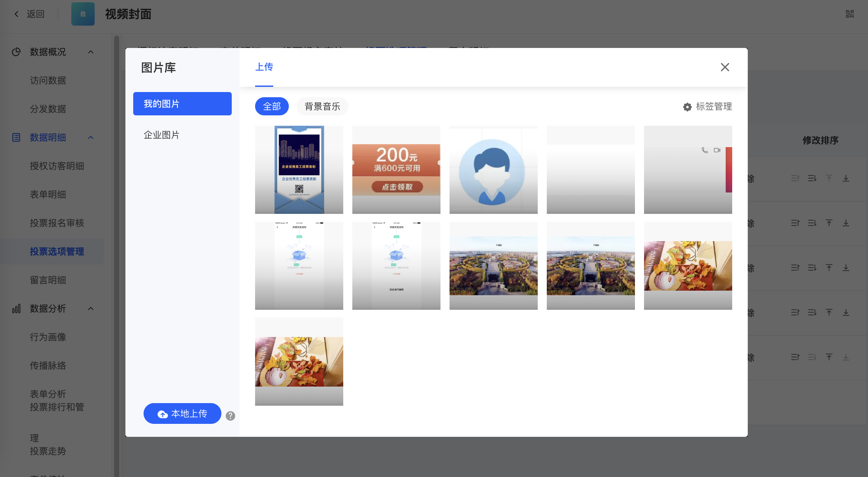Image resolution: width=868 pixels, height=477 pixels.
Task: Click move-to-top icon in first sort row
Action: tap(829, 178)
